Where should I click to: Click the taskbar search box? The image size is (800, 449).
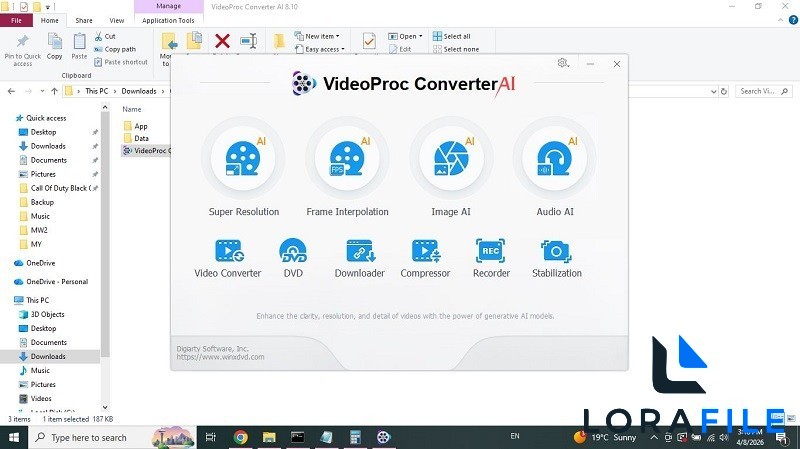111,437
